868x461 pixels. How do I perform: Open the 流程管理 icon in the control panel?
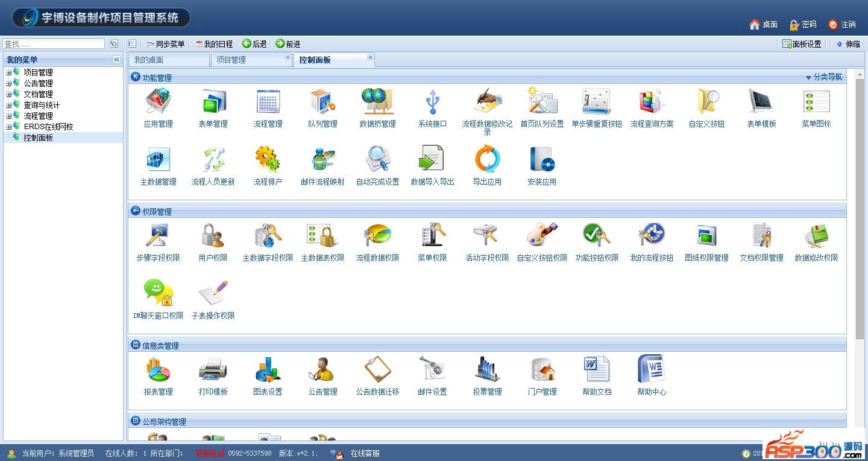(x=268, y=101)
